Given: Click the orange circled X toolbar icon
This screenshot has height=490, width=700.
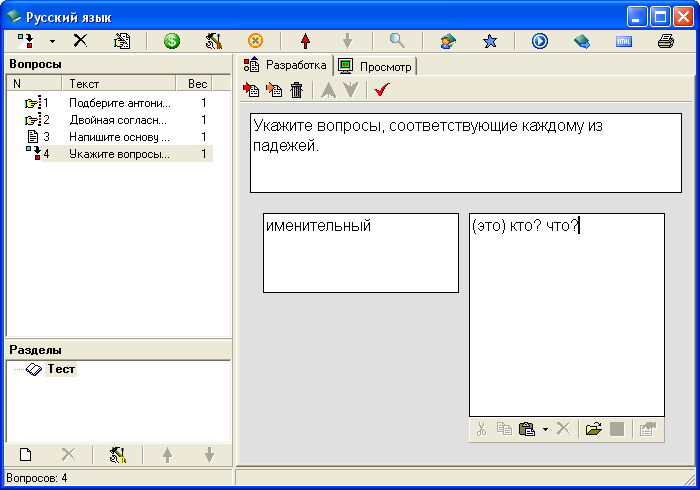Looking at the screenshot, I should [x=255, y=41].
